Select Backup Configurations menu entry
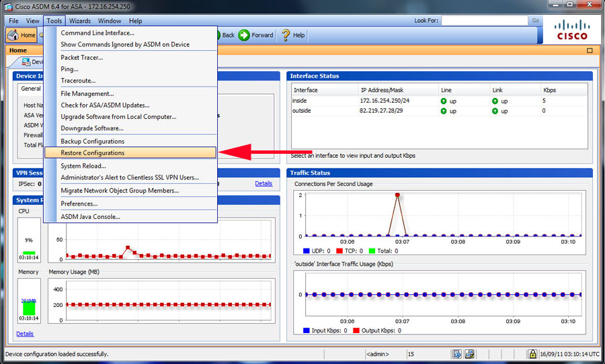 tap(130, 142)
